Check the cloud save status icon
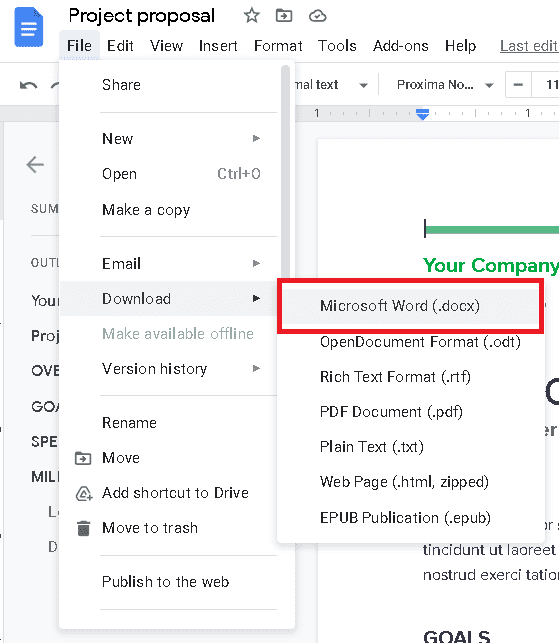The image size is (559, 643). point(317,16)
